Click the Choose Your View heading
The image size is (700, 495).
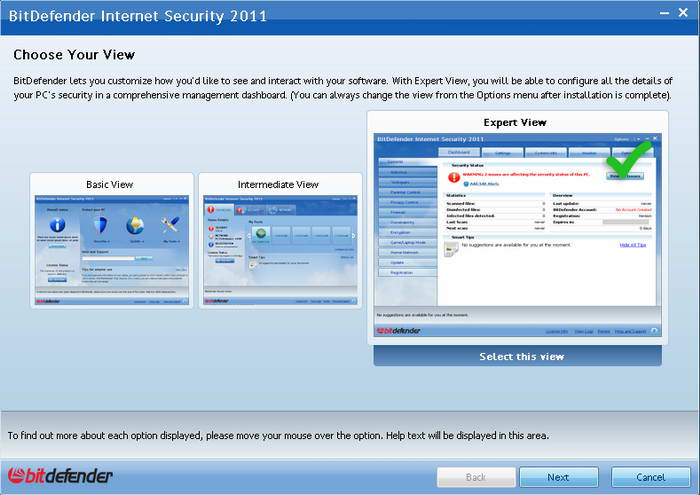coord(74,54)
